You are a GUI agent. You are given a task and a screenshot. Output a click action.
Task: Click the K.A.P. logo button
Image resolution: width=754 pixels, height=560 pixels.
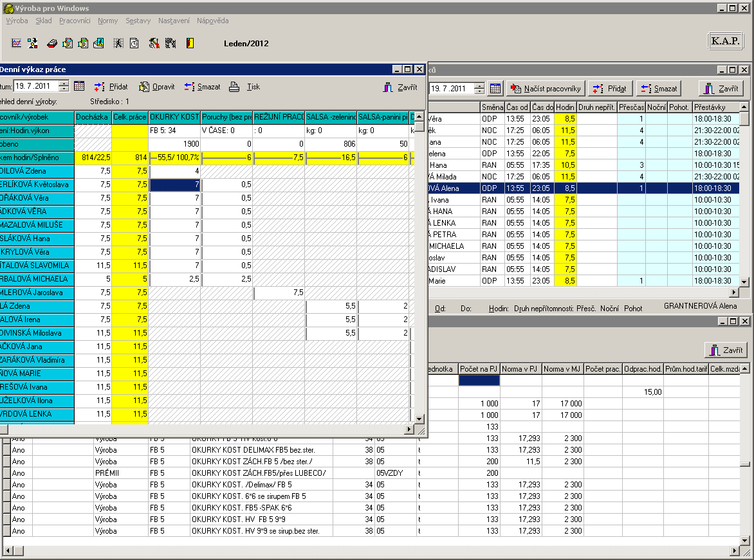[x=726, y=41]
